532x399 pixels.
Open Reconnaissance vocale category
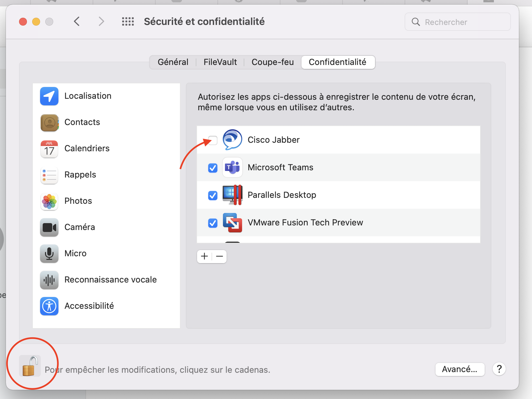pos(110,280)
